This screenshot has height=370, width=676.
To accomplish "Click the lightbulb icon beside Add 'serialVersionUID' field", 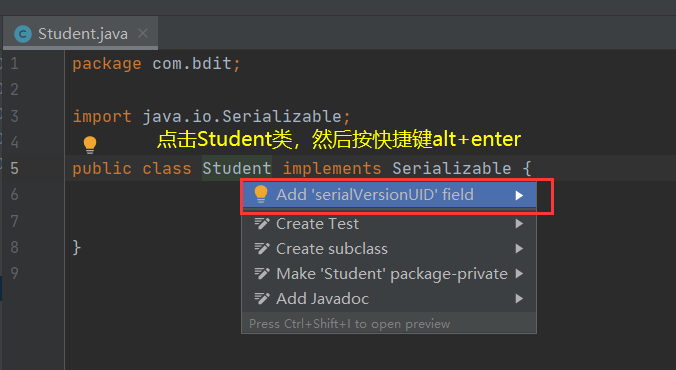I will pyautogui.click(x=261, y=194).
